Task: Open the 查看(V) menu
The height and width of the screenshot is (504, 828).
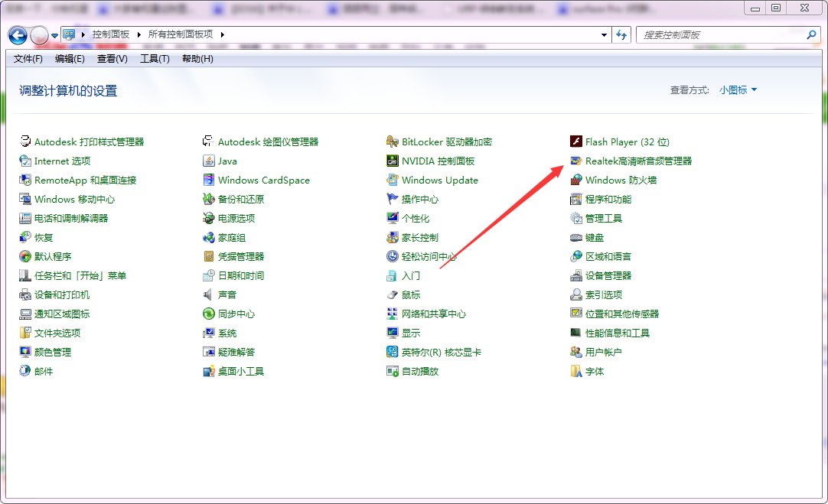Action: (111, 59)
